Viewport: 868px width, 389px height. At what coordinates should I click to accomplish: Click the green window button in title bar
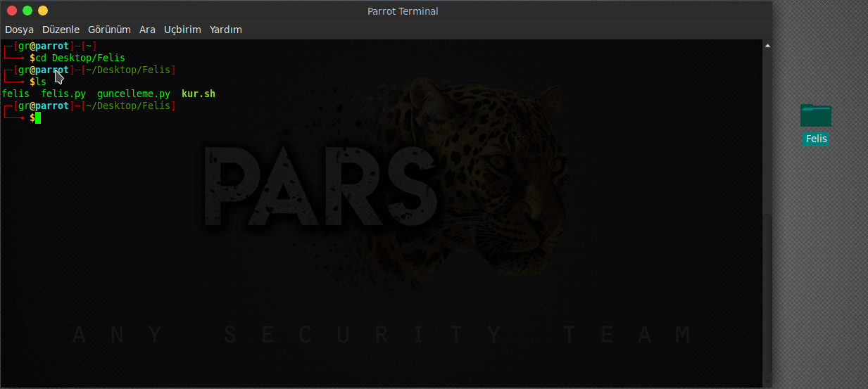27,11
